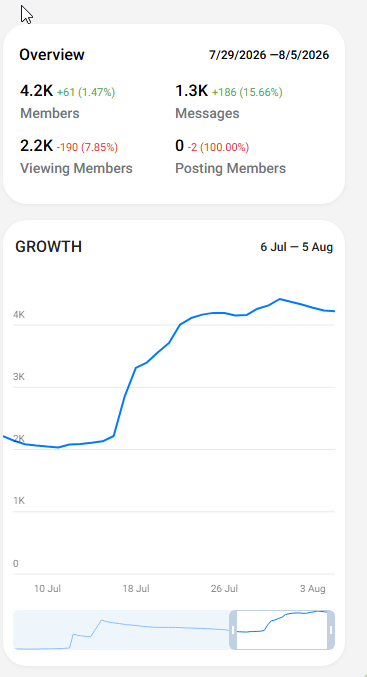
Task: Click the -190 (7.85%) viewing members change
Action: (x=87, y=148)
